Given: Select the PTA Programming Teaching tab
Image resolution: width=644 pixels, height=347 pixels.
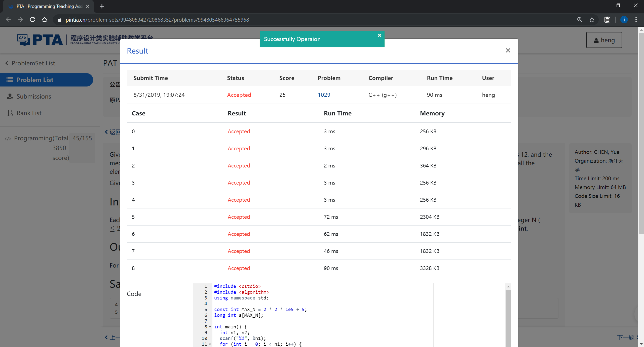Looking at the screenshot, I should coord(49,6).
